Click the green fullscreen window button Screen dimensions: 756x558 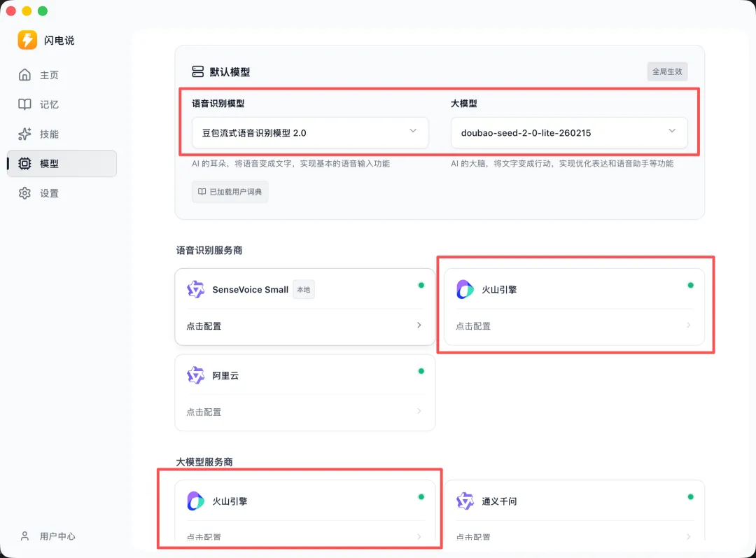coord(43,11)
